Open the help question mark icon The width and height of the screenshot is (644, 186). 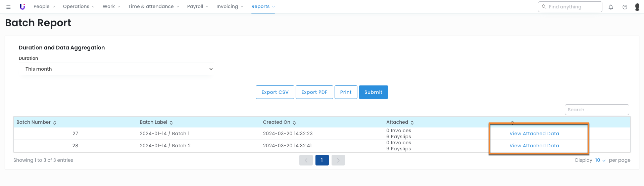[x=625, y=7]
